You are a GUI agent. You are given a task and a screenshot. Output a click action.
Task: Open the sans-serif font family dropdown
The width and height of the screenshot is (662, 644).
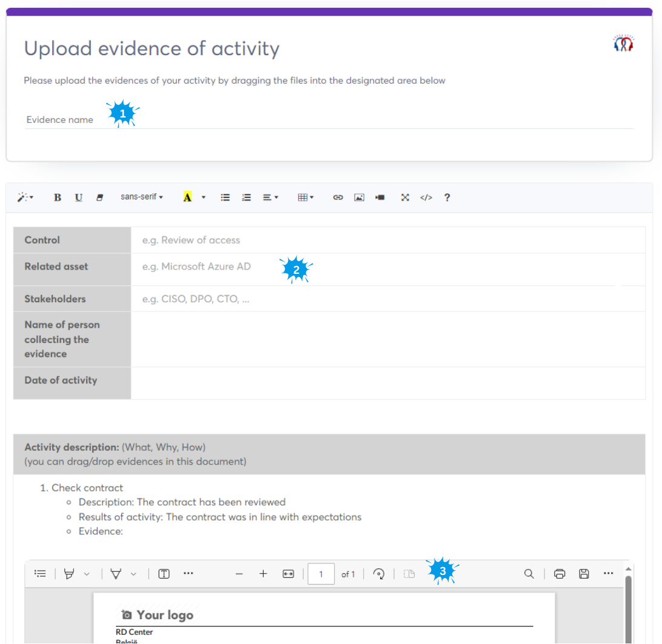point(141,197)
